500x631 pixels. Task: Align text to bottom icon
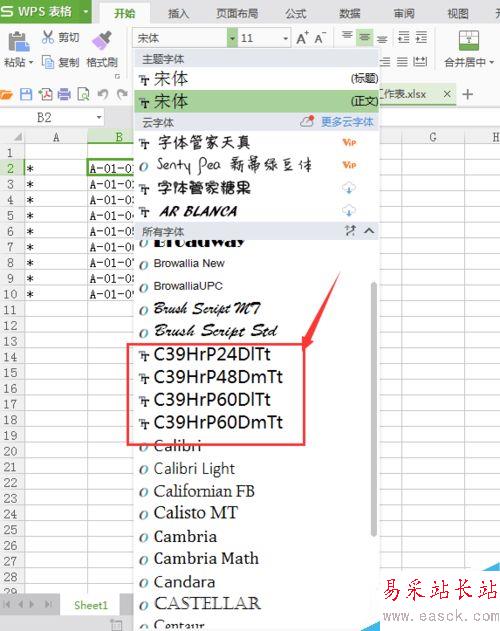coord(382,38)
